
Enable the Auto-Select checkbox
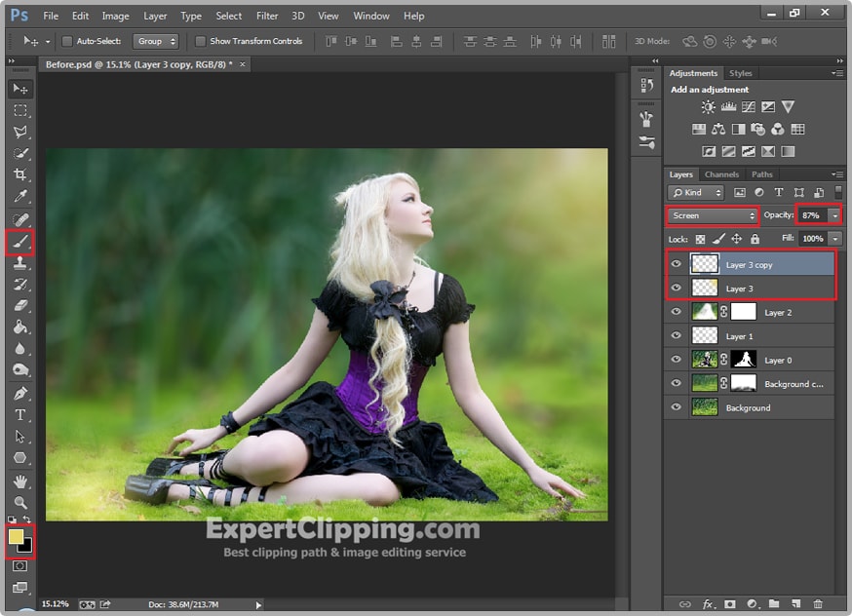[x=67, y=42]
